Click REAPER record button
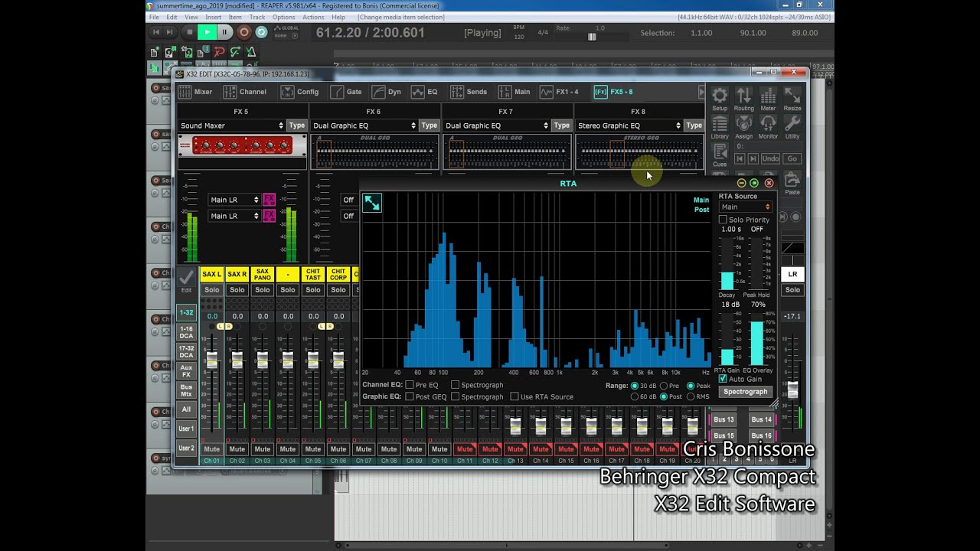 click(x=243, y=32)
